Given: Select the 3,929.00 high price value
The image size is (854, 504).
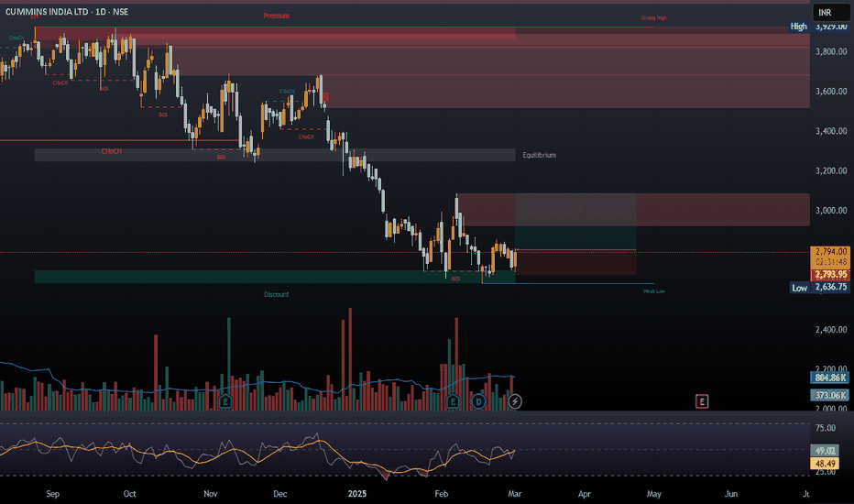Looking at the screenshot, I should [831, 27].
